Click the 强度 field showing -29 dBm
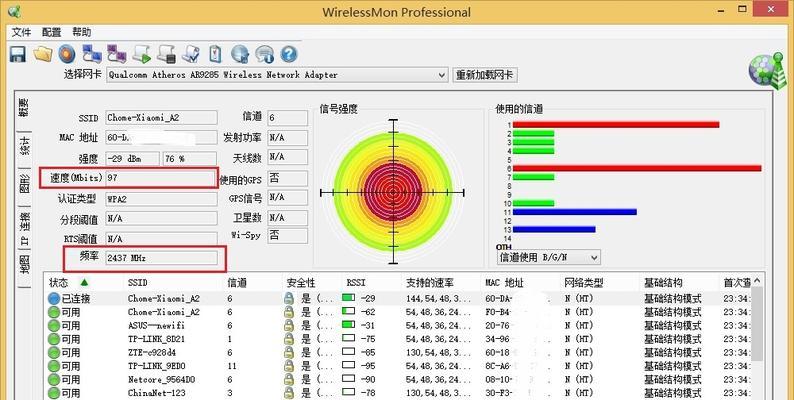 132,158
